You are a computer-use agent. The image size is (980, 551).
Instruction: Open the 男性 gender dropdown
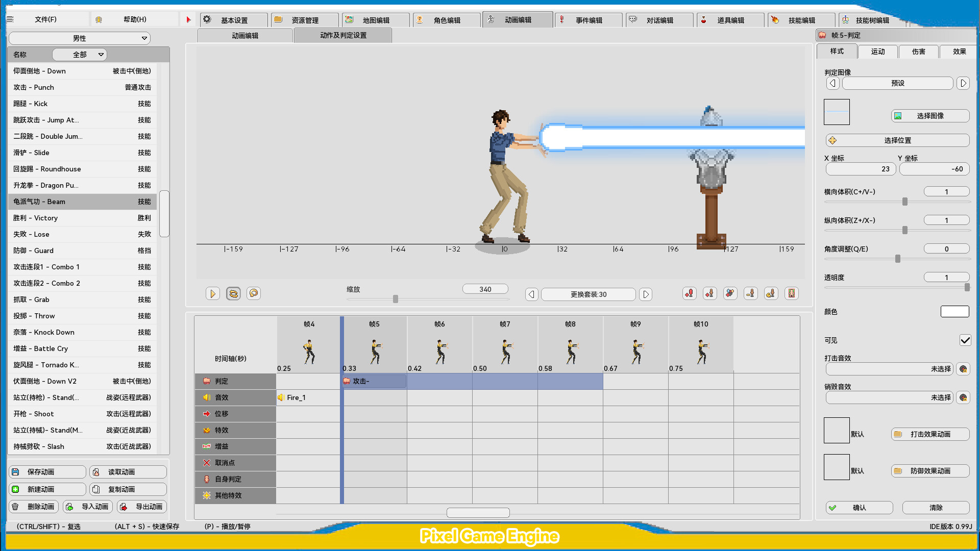click(79, 38)
